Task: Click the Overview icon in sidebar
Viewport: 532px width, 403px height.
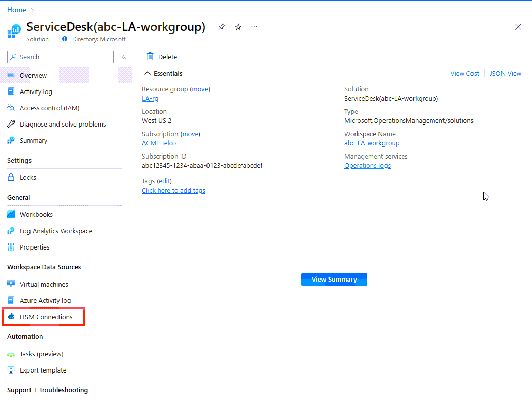Action: 11,75
